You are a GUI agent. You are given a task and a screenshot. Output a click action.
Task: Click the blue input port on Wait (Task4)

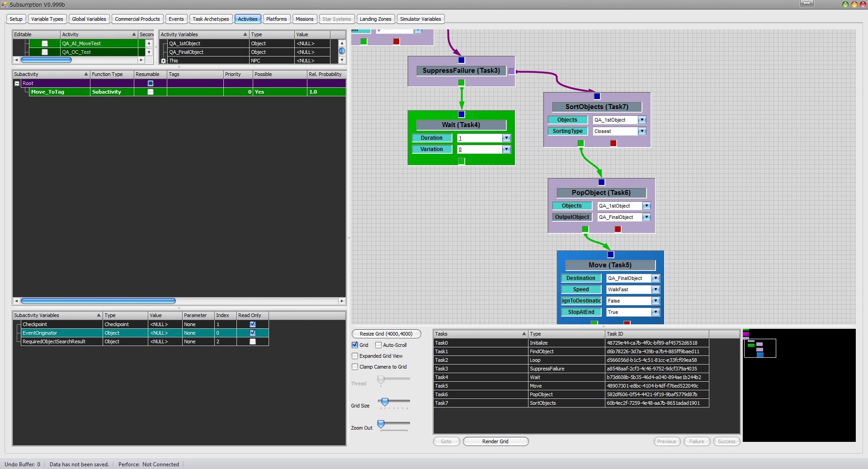tap(461, 114)
